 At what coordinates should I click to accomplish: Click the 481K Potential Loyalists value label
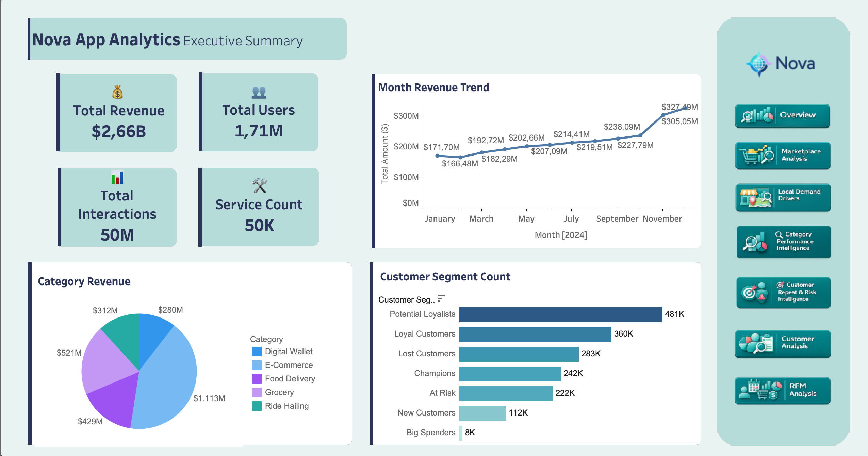pos(675,314)
